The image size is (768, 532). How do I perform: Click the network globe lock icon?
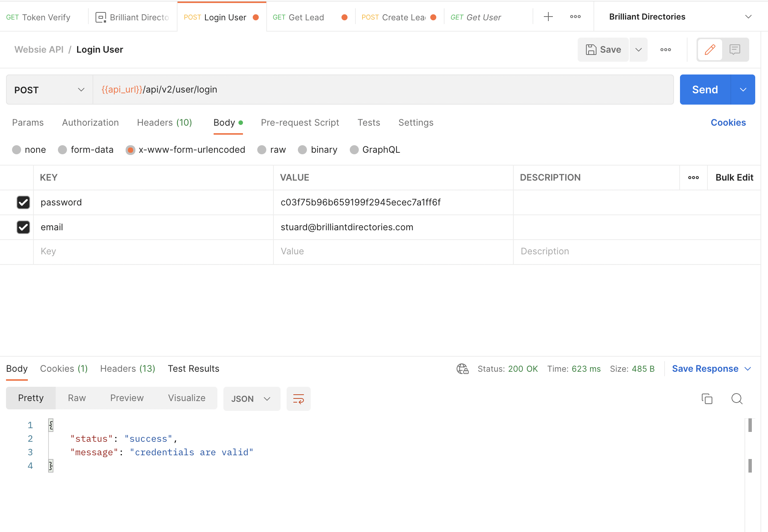coord(462,369)
